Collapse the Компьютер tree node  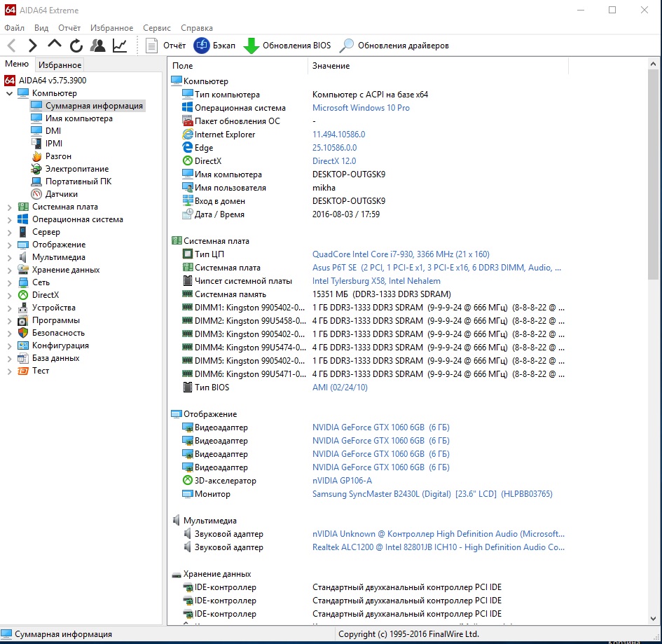[9, 93]
